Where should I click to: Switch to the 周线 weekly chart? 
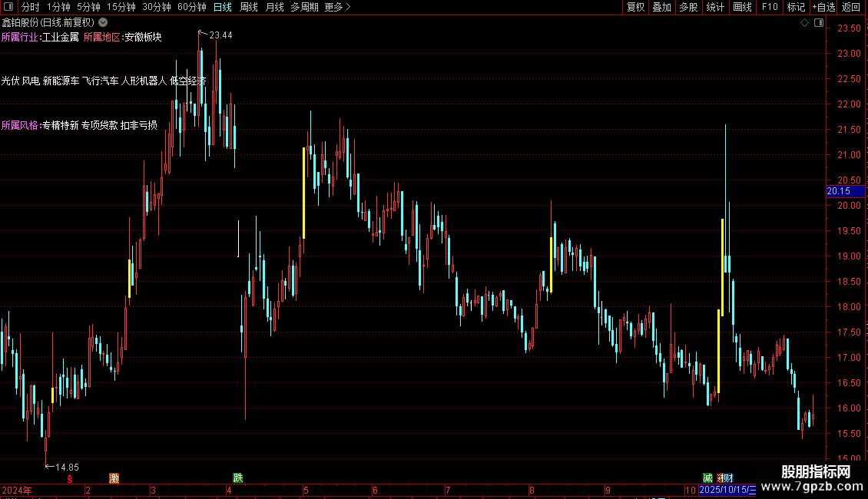tap(249, 7)
